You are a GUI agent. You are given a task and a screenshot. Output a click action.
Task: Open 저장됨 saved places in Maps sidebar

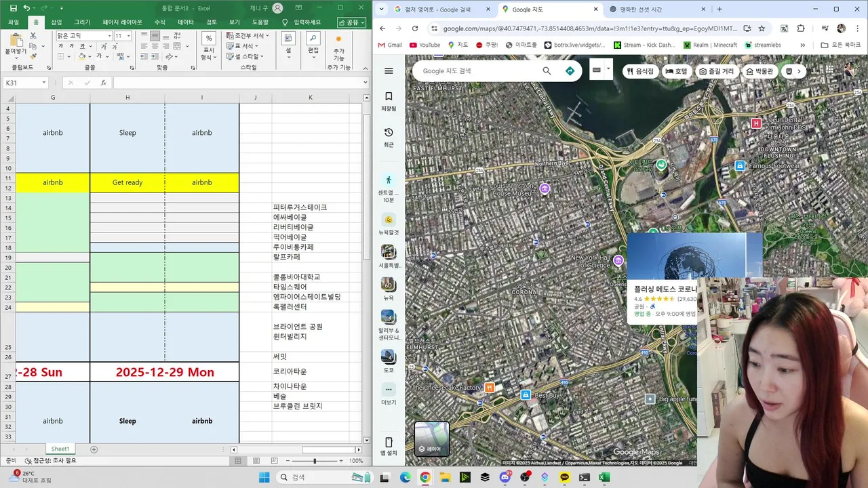pyautogui.click(x=389, y=102)
